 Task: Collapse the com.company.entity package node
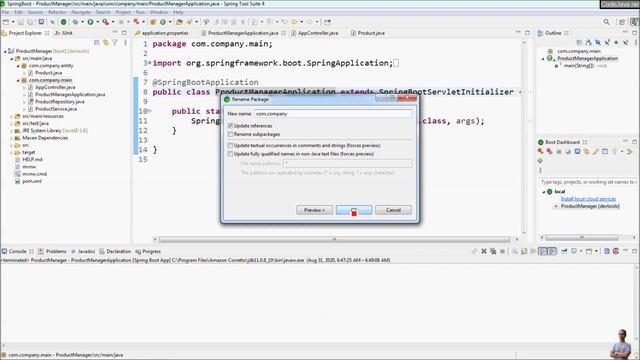[18, 66]
